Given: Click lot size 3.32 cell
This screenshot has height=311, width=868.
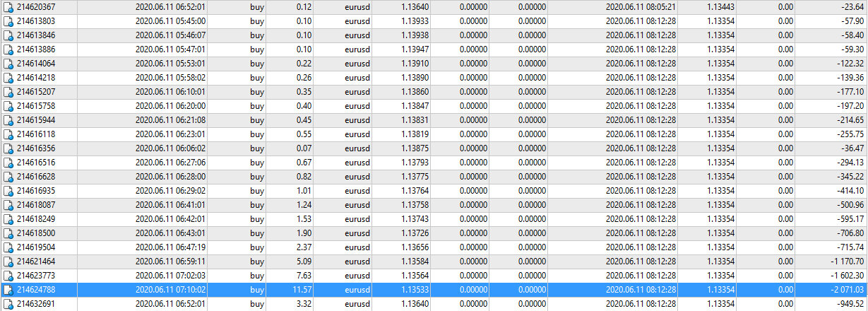Looking at the screenshot, I should tap(304, 304).
